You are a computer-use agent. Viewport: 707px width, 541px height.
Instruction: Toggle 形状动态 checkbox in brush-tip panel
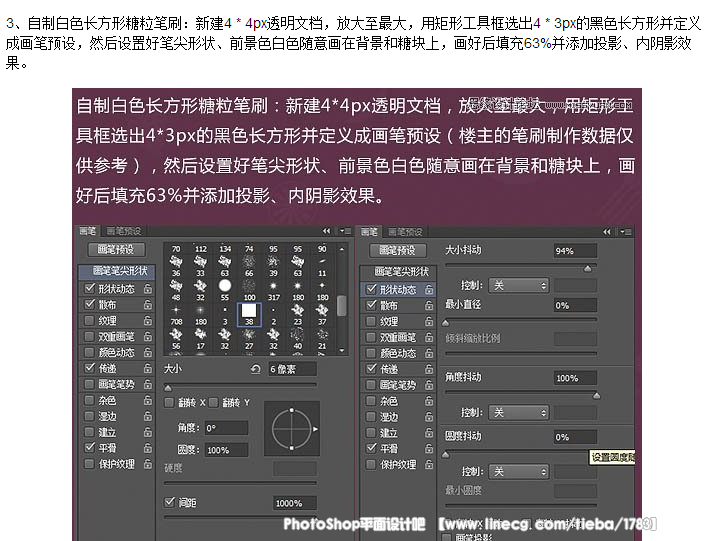(90, 288)
